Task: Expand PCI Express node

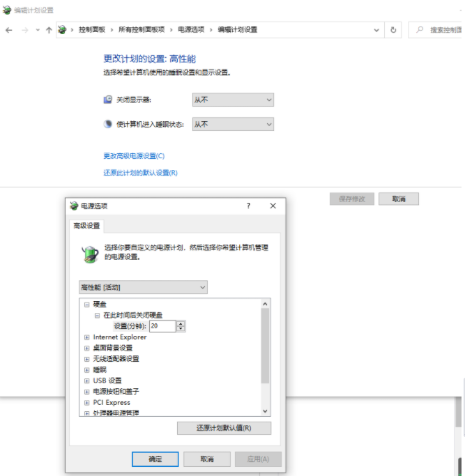Action: 87,403
